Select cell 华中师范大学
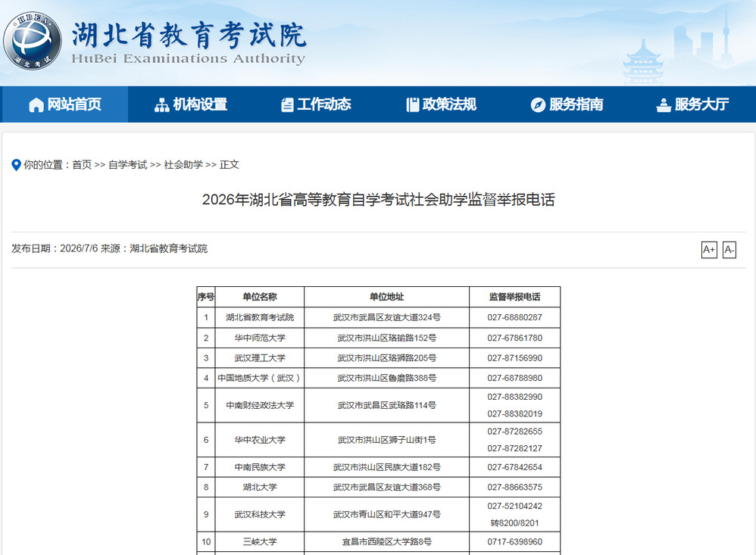Image resolution: width=756 pixels, height=555 pixels. (260, 338)
